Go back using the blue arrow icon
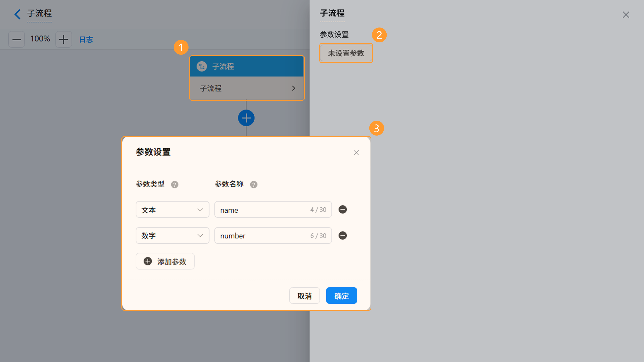The width and height of the screenshot is (644, 362). [x=17, y=14]
